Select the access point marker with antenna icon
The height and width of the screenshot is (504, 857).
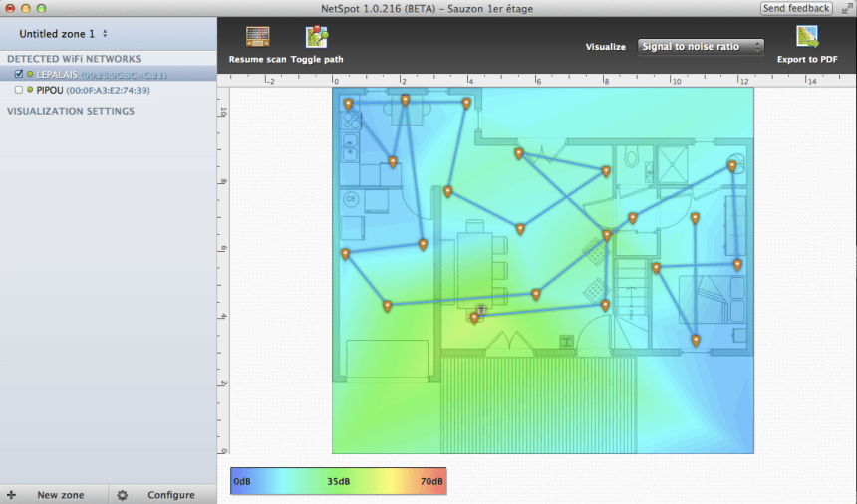(480, 311)
